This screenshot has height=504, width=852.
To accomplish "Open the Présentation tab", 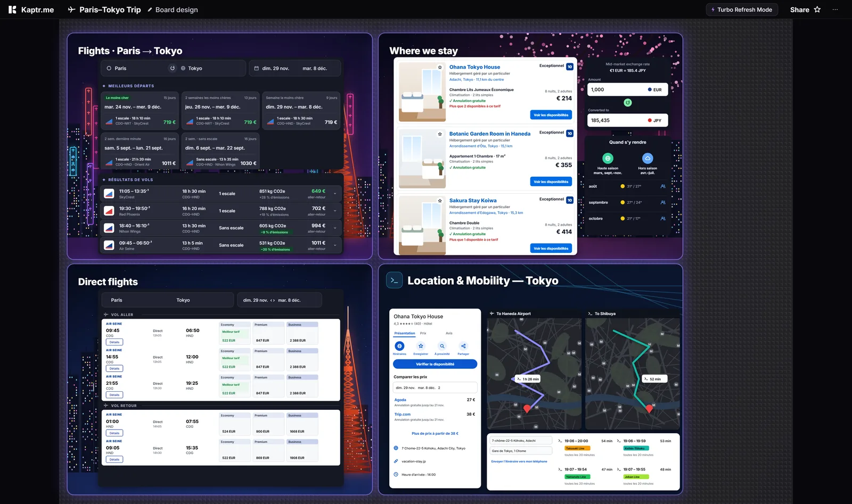I will 405,333.
